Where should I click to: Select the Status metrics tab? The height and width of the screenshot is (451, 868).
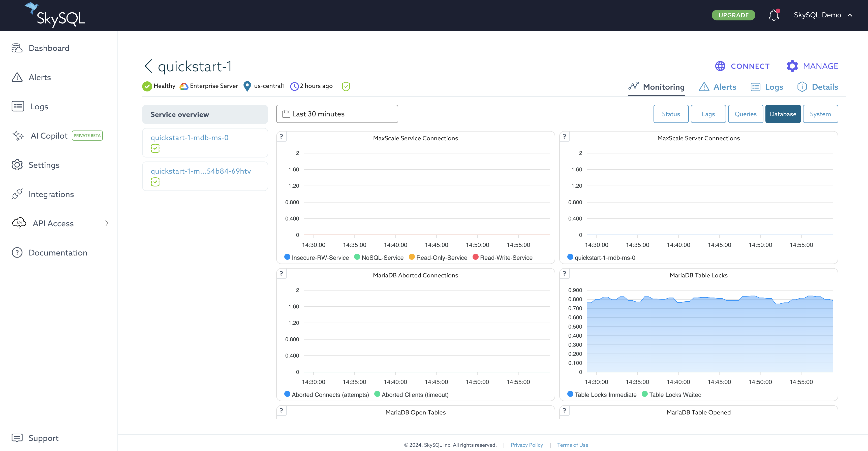[x=671, y=114]
